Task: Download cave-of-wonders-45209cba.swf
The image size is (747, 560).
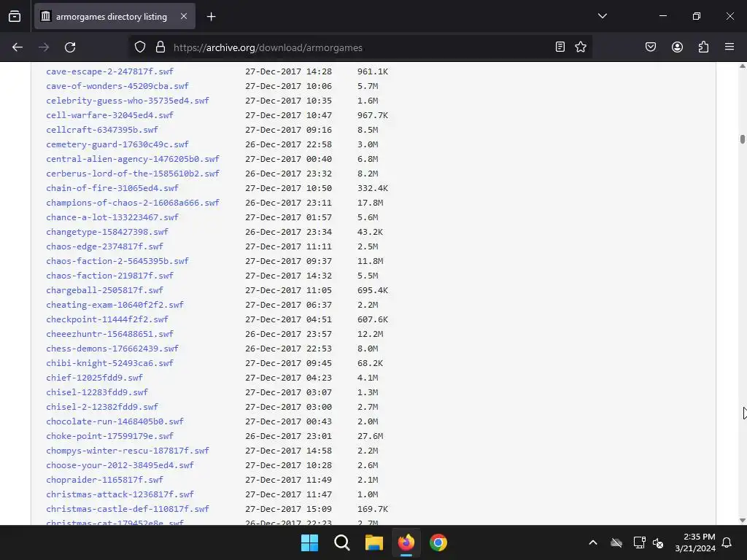Action: 117,86
